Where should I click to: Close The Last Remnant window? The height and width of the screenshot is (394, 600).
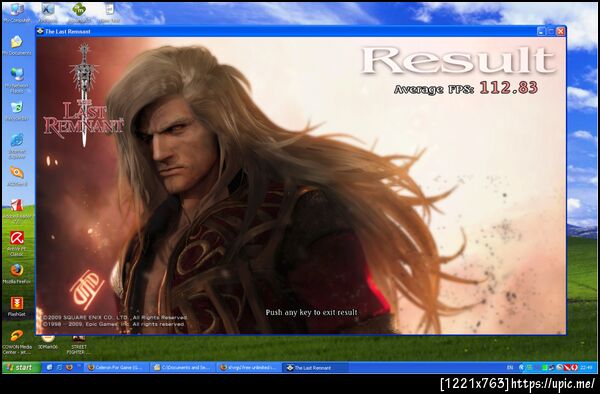coord(560,31)
